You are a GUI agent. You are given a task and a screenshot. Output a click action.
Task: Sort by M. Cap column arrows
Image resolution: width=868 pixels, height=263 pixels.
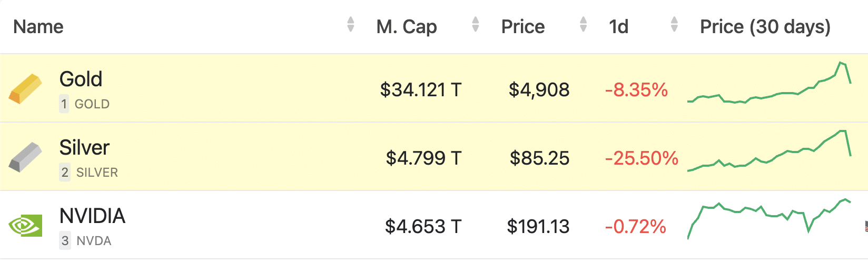476,24
